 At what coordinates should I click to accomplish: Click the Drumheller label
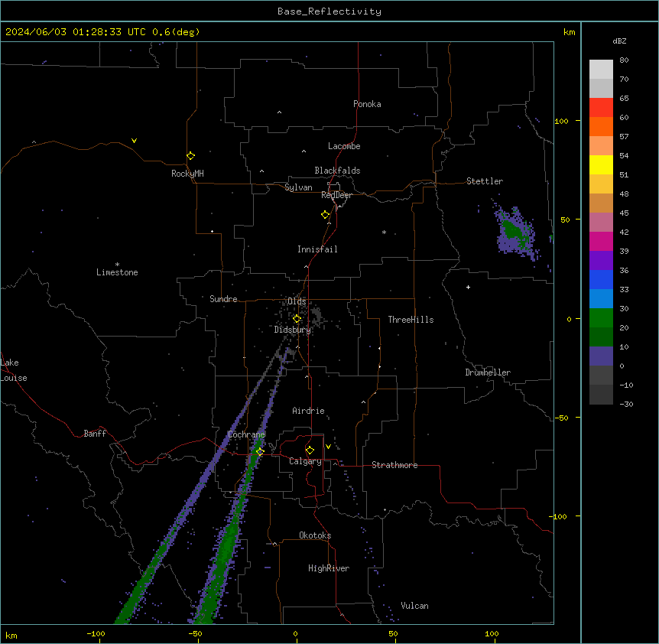488,372
